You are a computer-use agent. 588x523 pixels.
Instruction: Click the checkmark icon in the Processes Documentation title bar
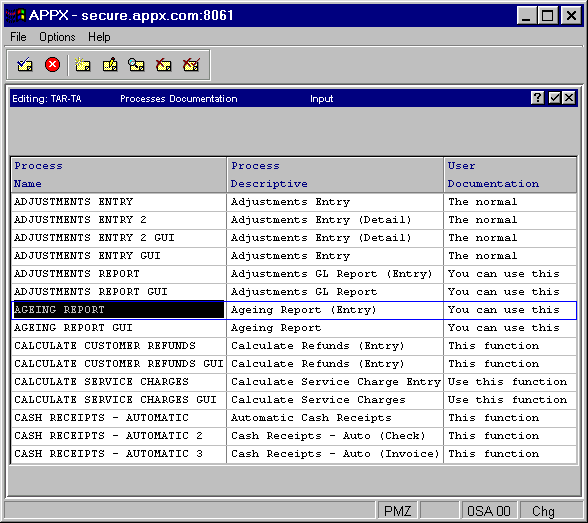[x=554, y=98]
